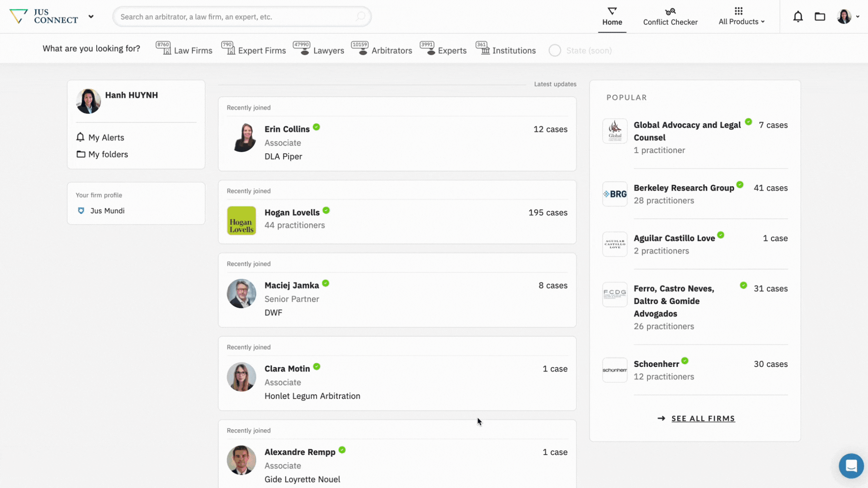The image size is (868, 488).
Task: Open Global Advocacy and Legal Counsel
Action: coord(687,131)
